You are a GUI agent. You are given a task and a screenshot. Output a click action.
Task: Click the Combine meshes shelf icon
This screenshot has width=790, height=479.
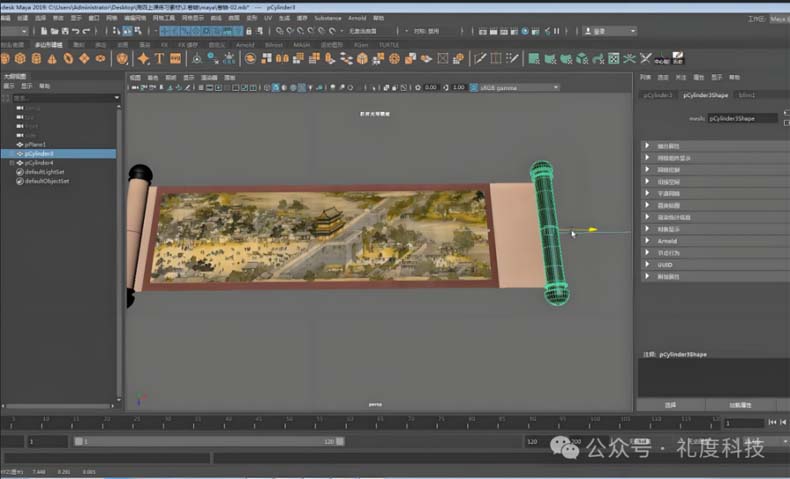tap(250, 58)
